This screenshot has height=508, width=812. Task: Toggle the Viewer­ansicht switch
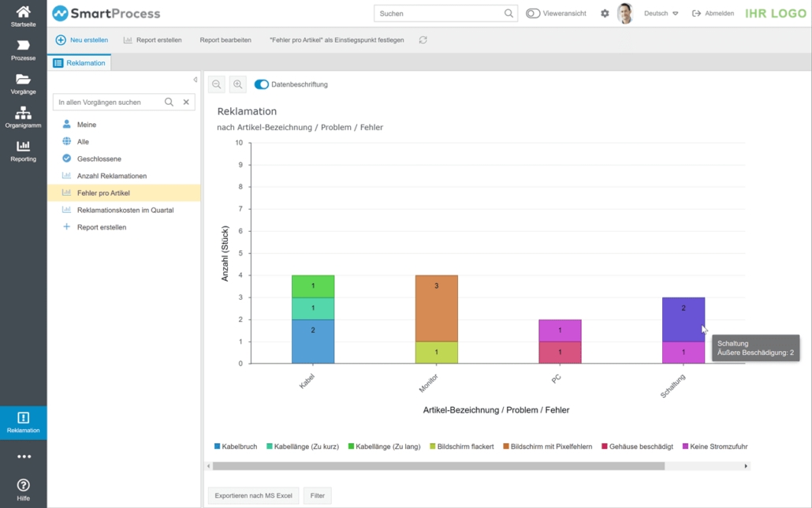click(533, 13)
